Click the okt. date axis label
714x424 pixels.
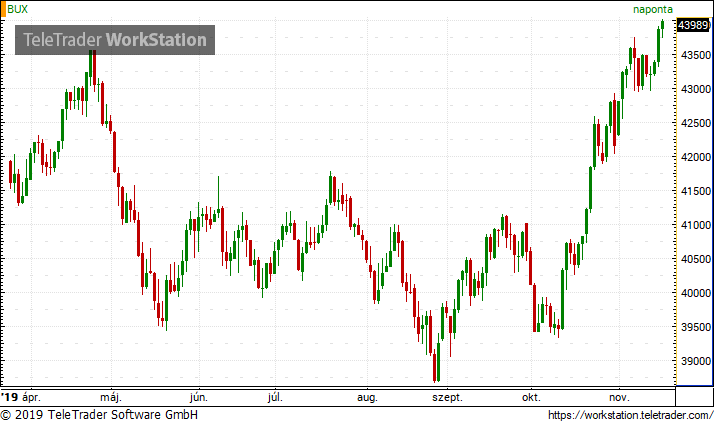(x=531, y=397)
